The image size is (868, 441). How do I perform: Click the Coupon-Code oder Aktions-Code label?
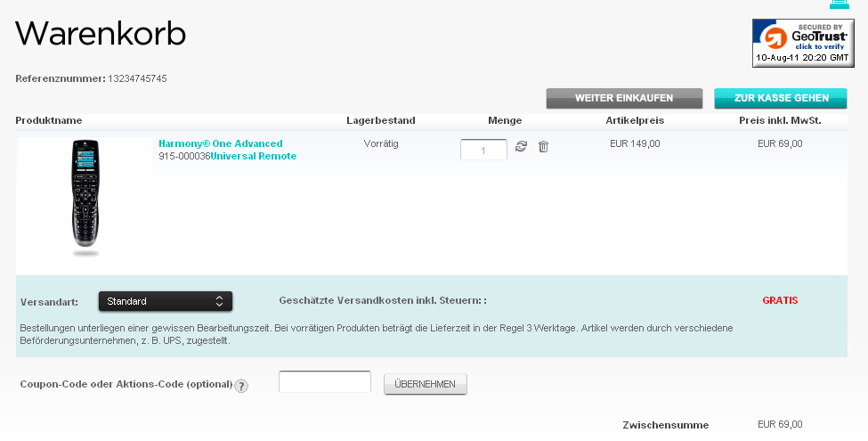[126, 384]
